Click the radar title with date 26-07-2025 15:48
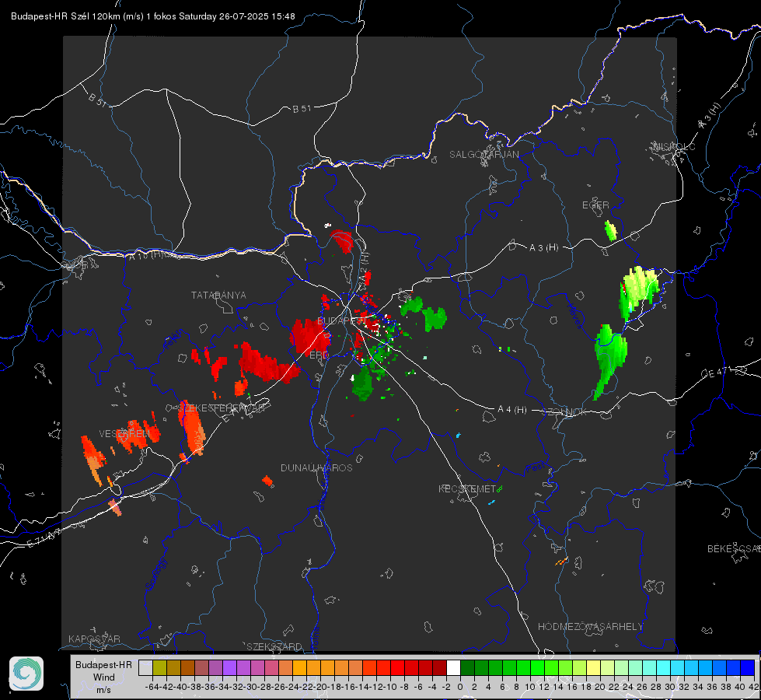 click(153, 16)
